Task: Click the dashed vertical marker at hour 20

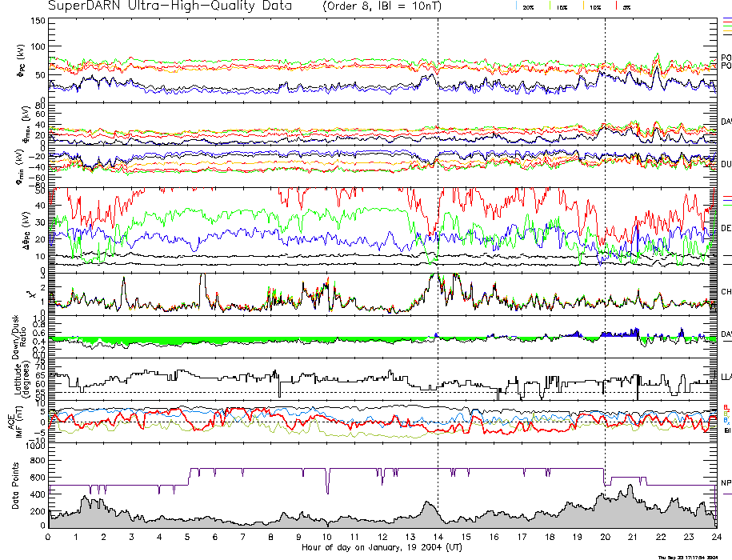Action: click(x=605, y=240)
